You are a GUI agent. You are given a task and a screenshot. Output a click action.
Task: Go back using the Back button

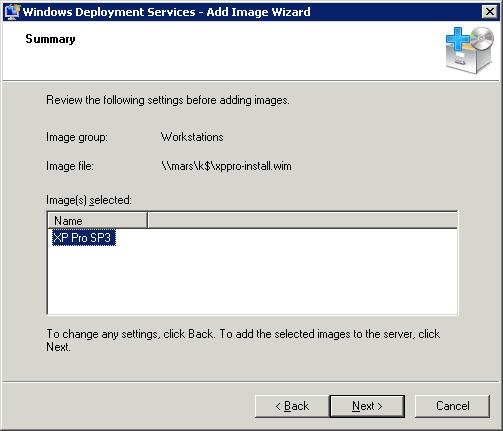[292, 406]
